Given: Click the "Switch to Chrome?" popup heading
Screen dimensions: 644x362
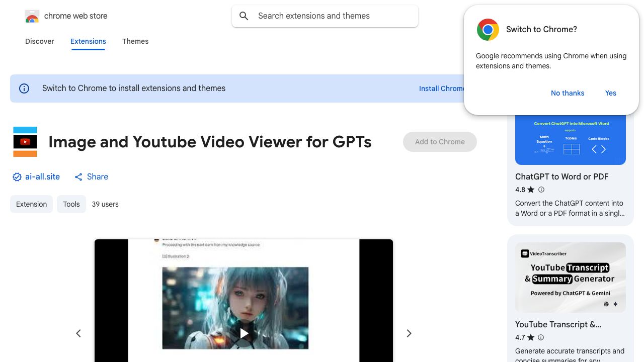Looking at the screenshot, I should tap(541, 30).
